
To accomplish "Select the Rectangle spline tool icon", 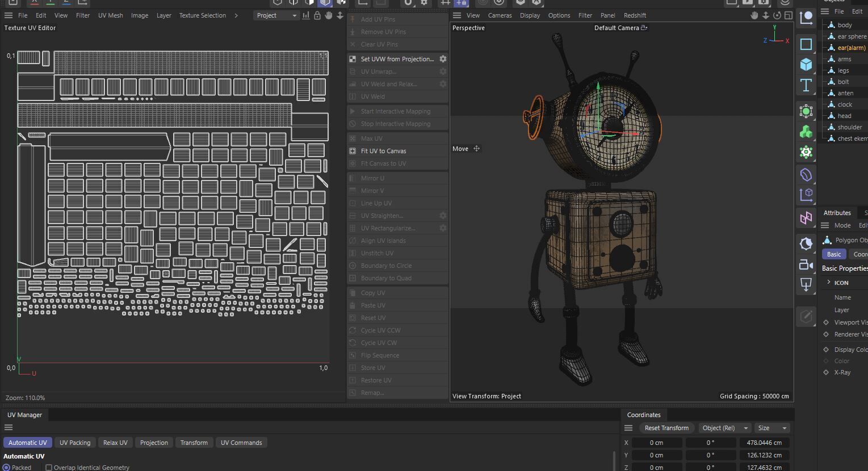I will (806, 44).
